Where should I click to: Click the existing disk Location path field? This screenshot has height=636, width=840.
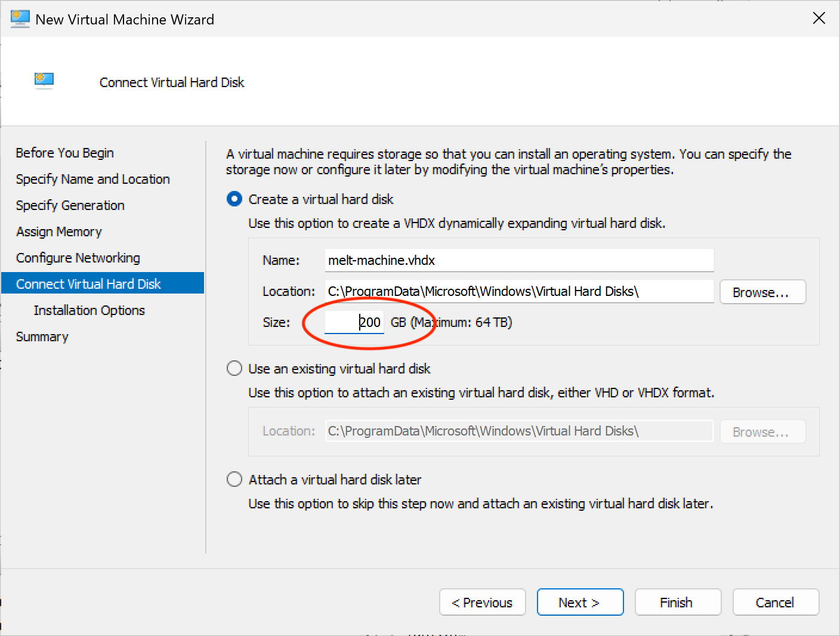coord(519,431)
